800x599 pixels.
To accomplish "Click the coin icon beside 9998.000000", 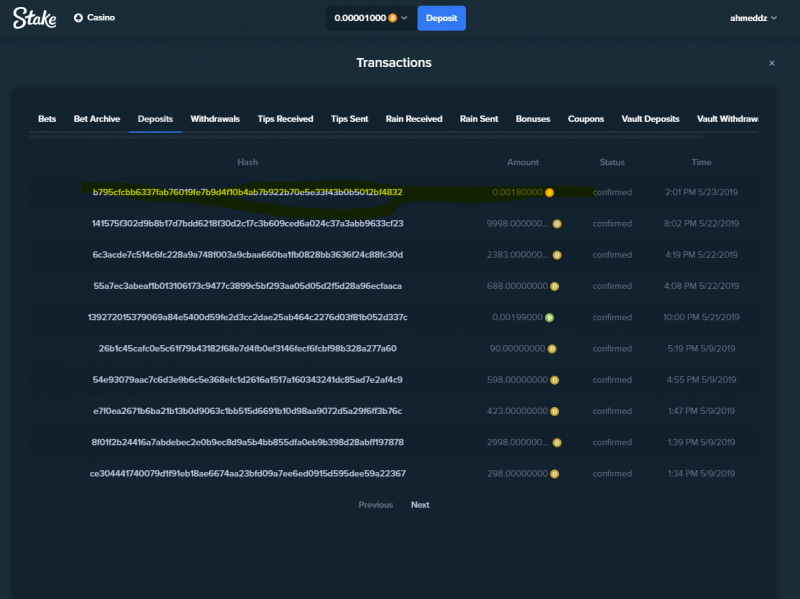I will point(557,223).
